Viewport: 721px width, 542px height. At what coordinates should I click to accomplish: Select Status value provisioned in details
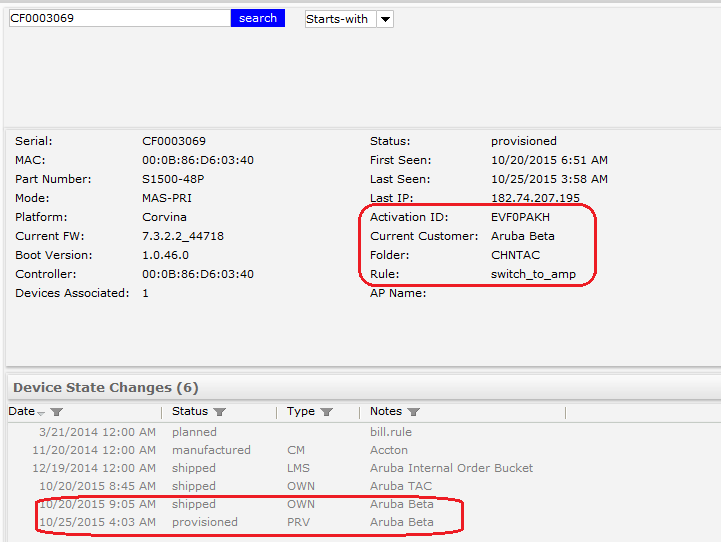524,141
